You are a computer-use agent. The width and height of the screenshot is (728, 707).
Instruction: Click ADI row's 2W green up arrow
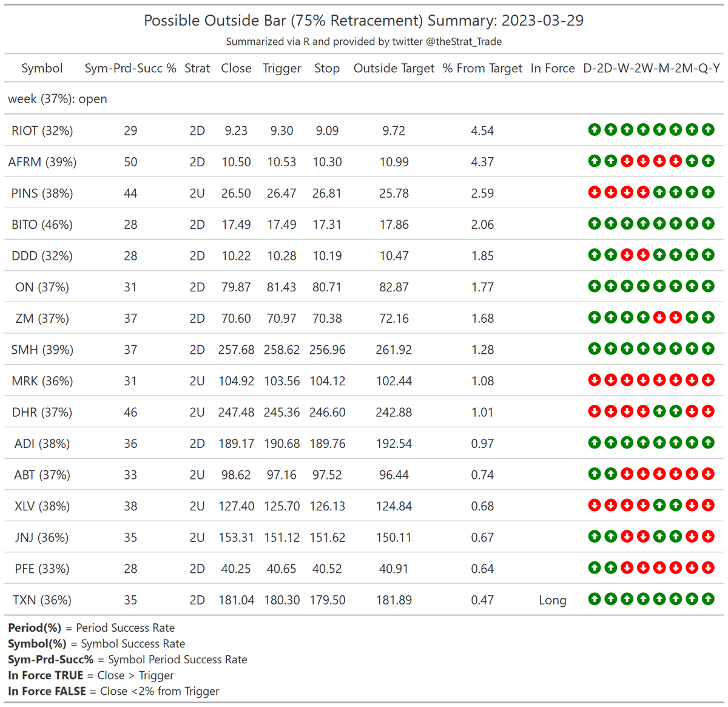(x=643, y=442)
